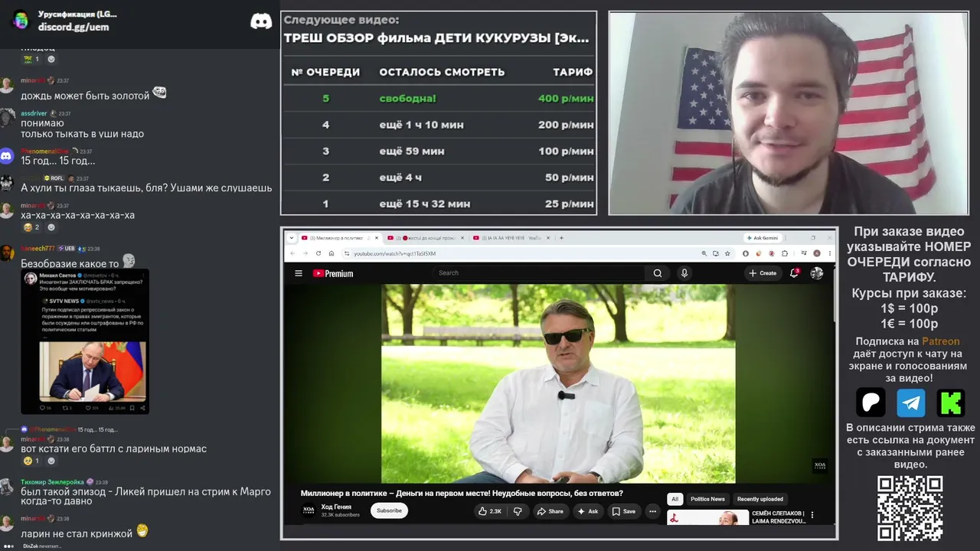Viewport: 980px width, 551px height.
Task: Select queue row 5 'свободна!'
Action: pyautogui.click(x=439, y=98)
